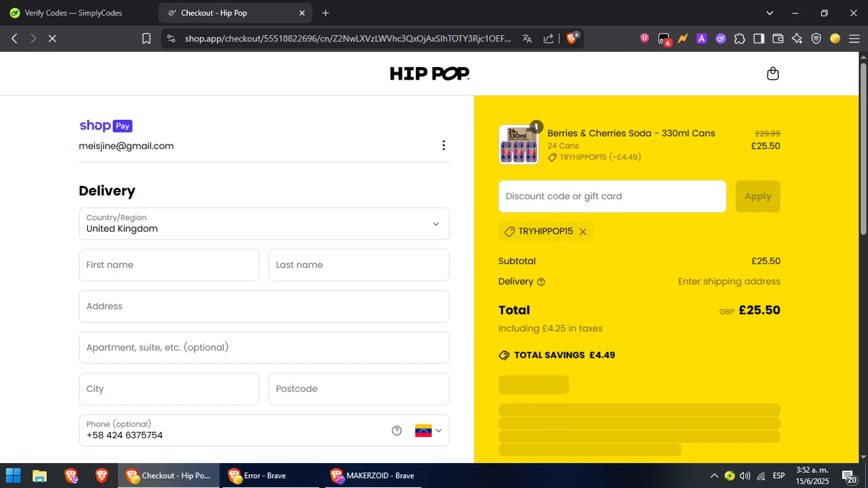Click the site settings icon in address bar

tap(171, 38)
